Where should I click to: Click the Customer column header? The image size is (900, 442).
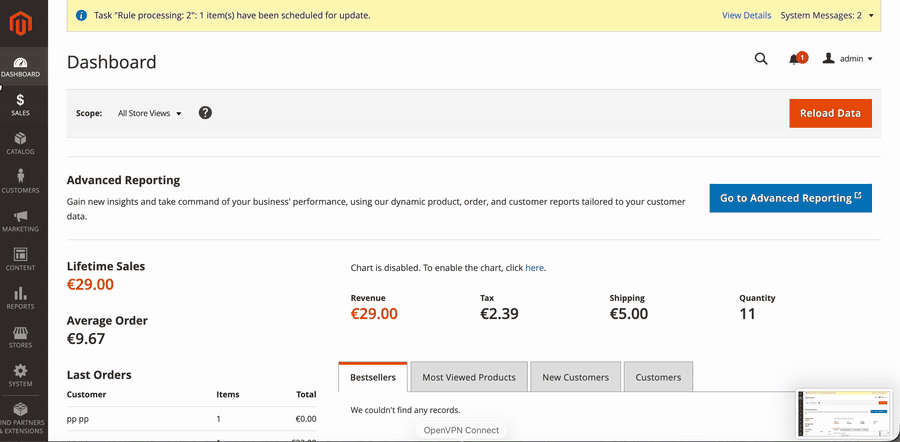point(86,394)
